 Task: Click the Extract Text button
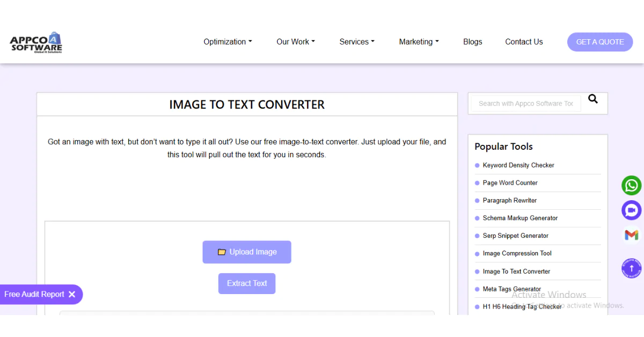click(247, 283)
